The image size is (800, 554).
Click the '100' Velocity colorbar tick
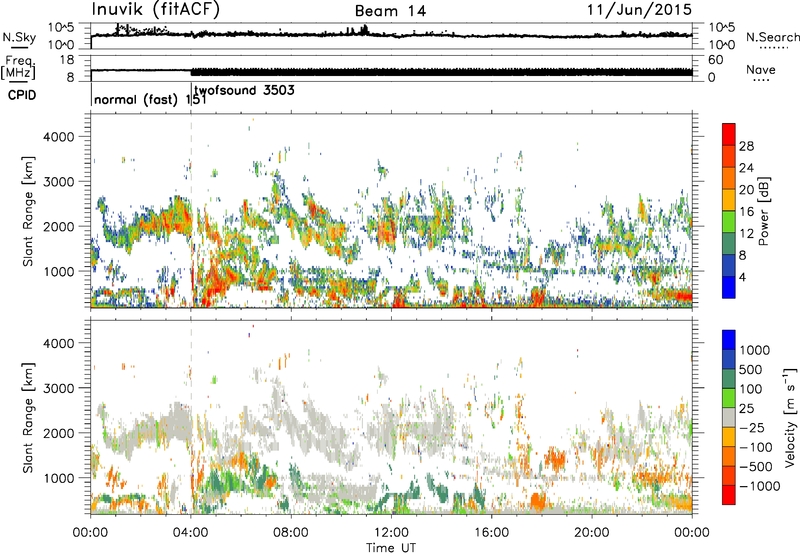pyautogui.click(x=751, y=389)
